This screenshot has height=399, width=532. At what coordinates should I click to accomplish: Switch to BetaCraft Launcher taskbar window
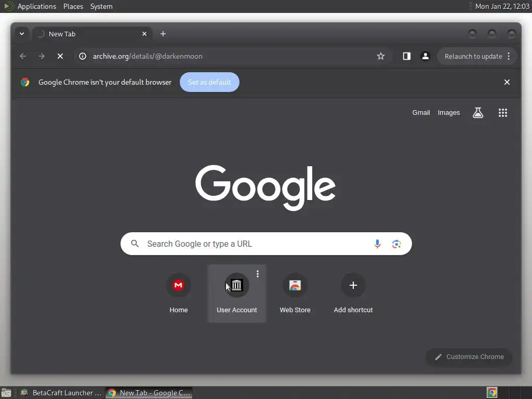point(61,393)
